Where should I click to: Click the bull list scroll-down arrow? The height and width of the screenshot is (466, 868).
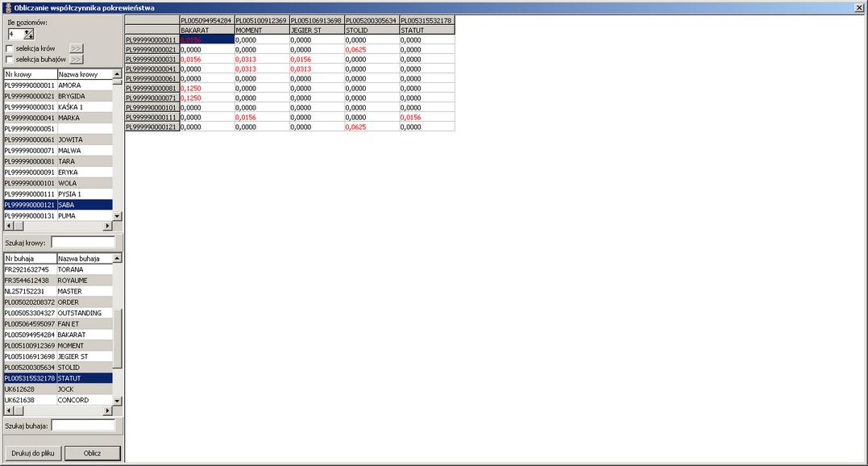(x=117, y=401)
